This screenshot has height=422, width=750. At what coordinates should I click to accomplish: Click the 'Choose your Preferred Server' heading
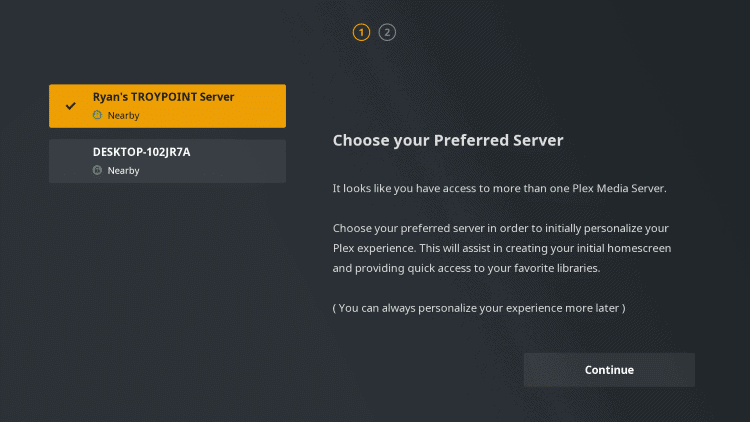click(448, 141)
